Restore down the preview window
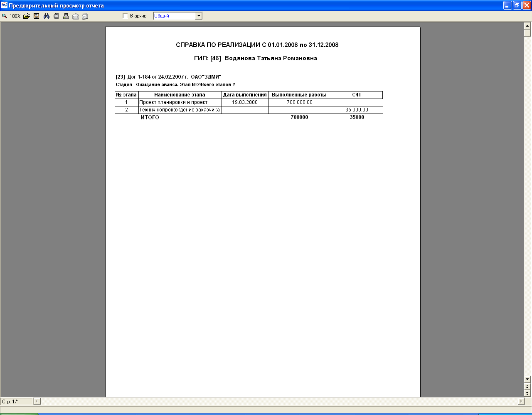The image size is (532, 415). (x=517, y=5)
